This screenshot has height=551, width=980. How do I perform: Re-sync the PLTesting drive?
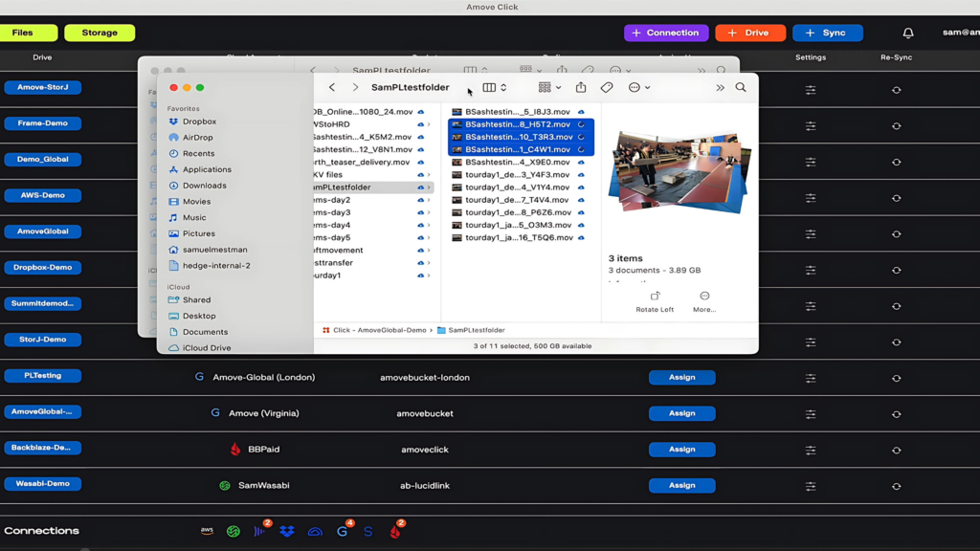[896, 378]
